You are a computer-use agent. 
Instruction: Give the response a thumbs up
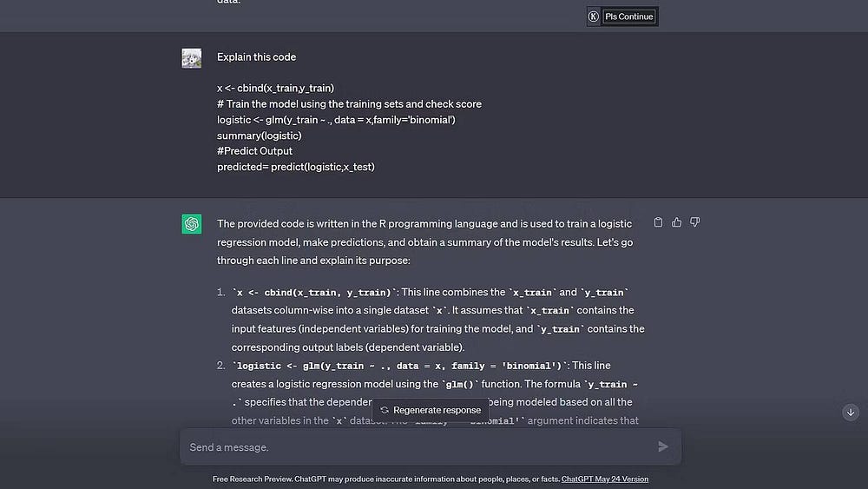(676, 222)
